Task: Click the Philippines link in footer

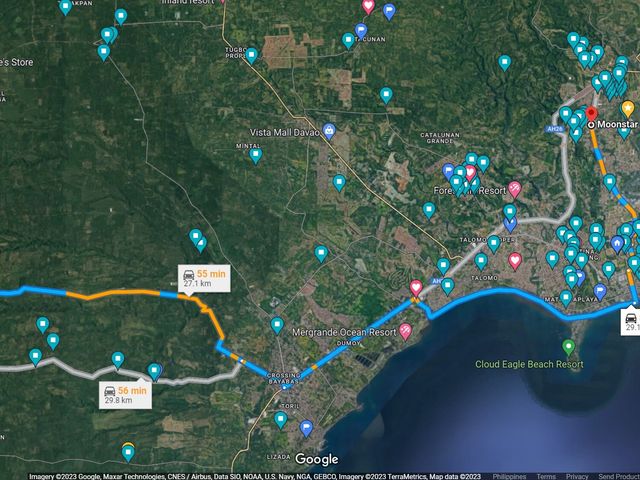Action: pos(509,476)
